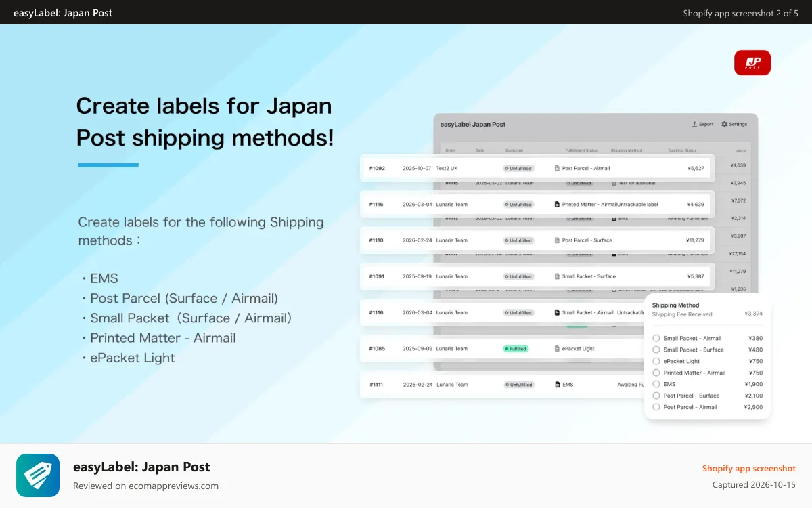Click document icon in order #1092 row
Image resolution: width=812 pixels, height=508 pixels.
pyautogui.click(x=557, y=168)
